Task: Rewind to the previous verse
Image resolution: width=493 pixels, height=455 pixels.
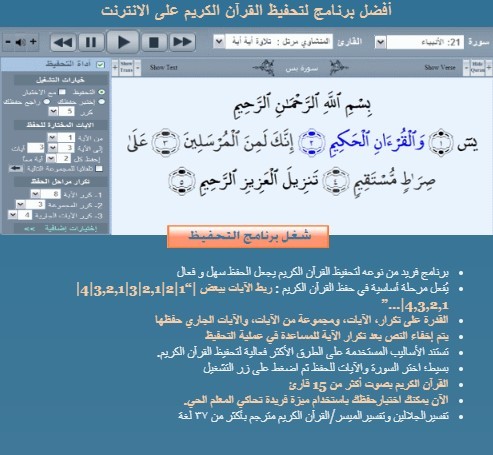Action: coord(63,42)
